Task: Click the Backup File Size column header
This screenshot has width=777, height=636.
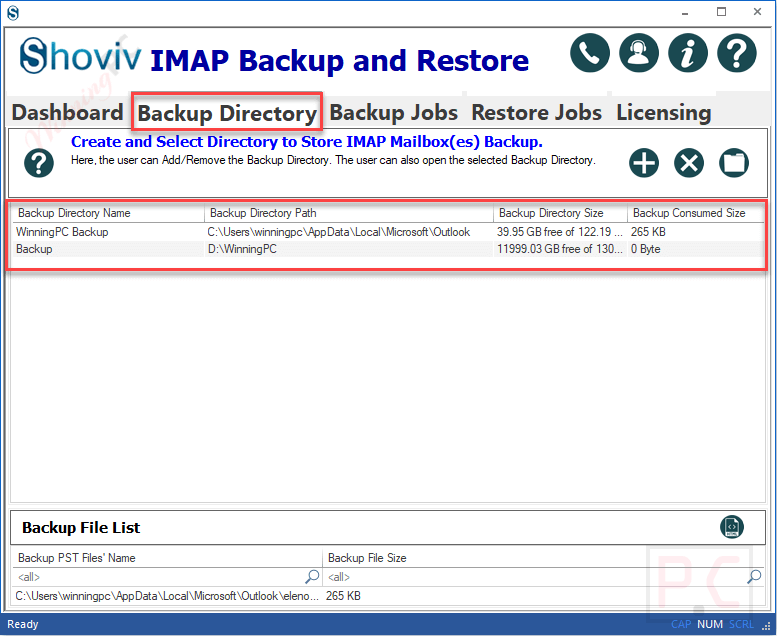Action: (x=543, y=558)
